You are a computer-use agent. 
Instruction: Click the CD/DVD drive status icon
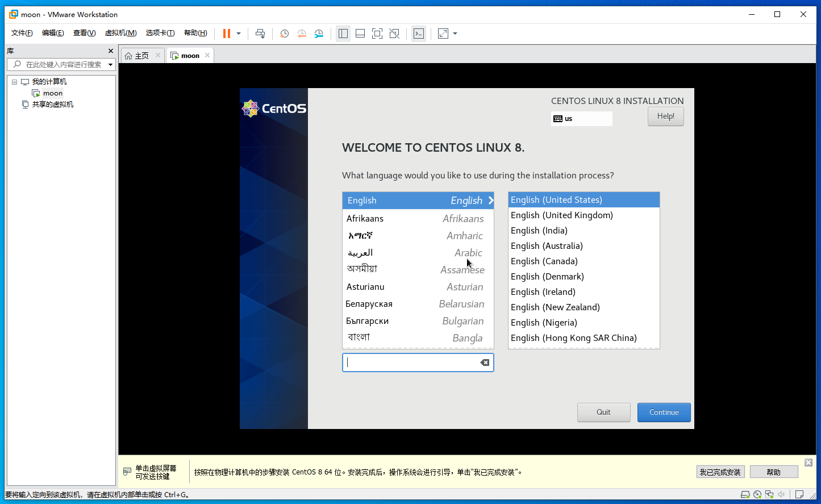757,494
